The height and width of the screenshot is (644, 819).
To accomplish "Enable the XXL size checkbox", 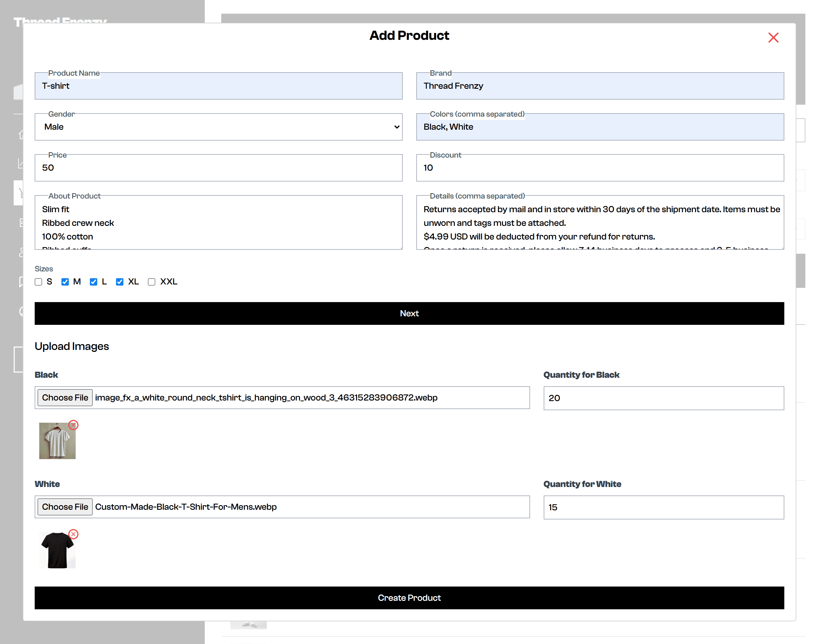I will point(152,282).
